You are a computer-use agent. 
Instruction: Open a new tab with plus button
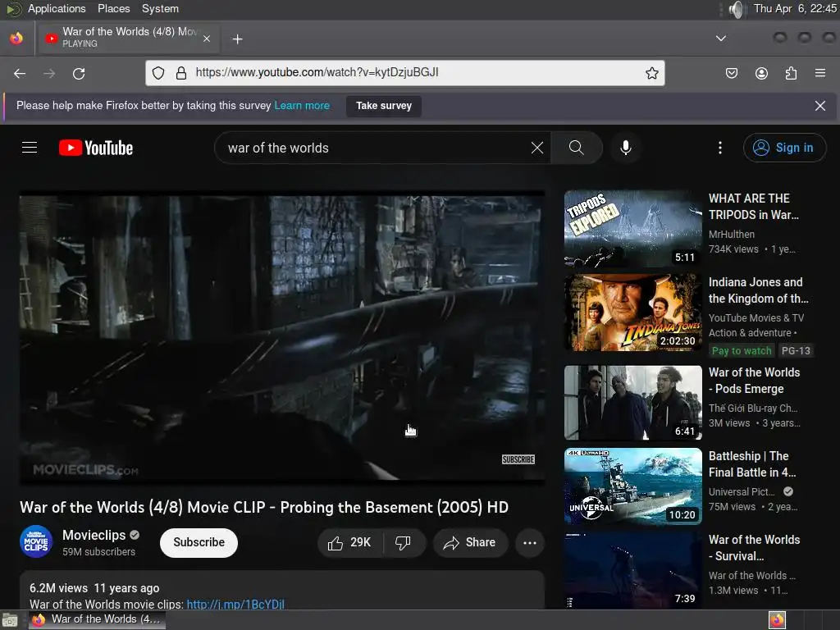click(x=237, y=39)
